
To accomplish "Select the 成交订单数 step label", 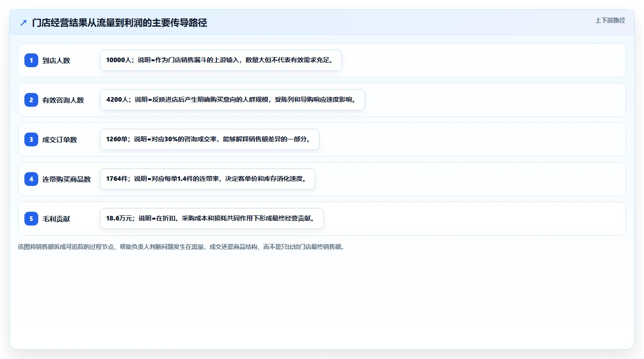I will point(60,139).
